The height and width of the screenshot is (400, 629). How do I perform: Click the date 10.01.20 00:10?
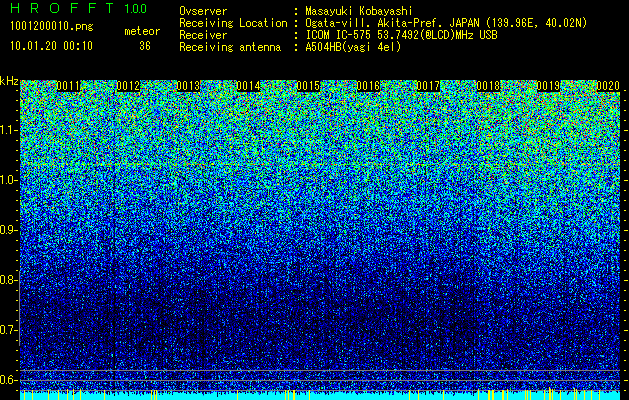pos(51,46)
